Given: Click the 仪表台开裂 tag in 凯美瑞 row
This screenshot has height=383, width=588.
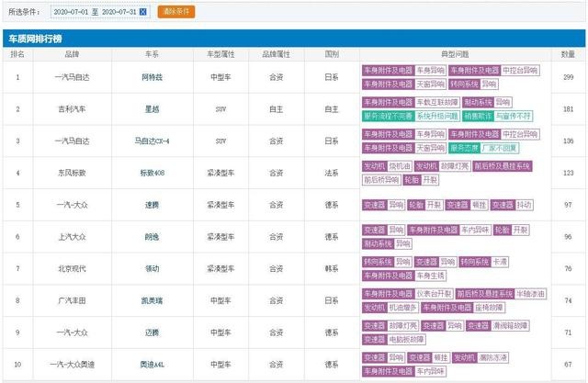Looking at the screenshot, I should pos(434,294).
